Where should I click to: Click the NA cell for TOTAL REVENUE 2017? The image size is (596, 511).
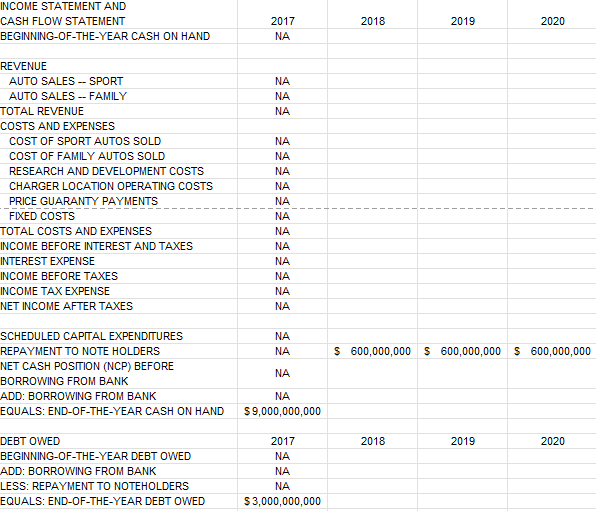click(282, 111)
